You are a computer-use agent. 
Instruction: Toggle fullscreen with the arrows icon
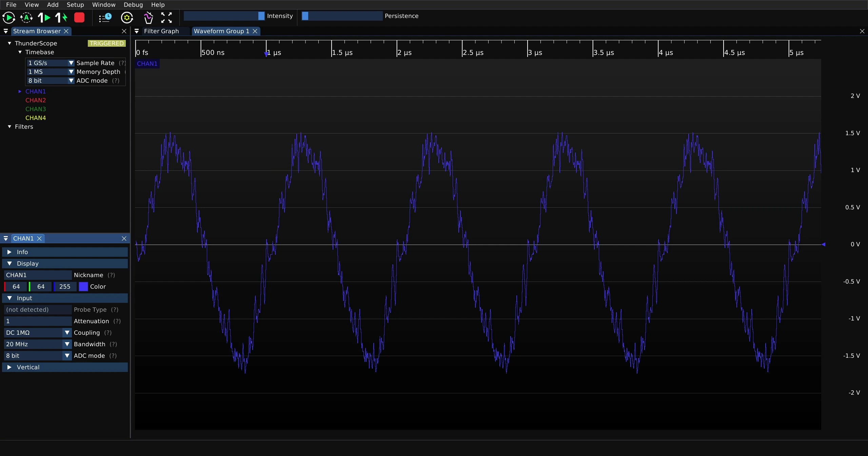166,18
